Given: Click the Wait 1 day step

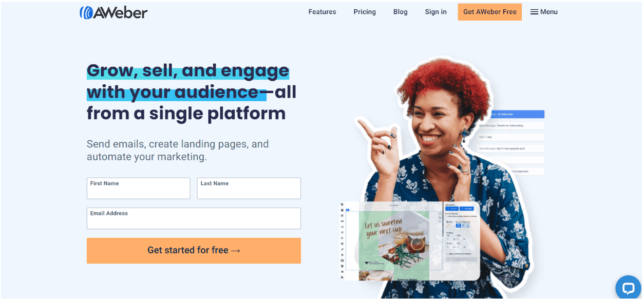Looking at the screenshot, I should [510, 137].
